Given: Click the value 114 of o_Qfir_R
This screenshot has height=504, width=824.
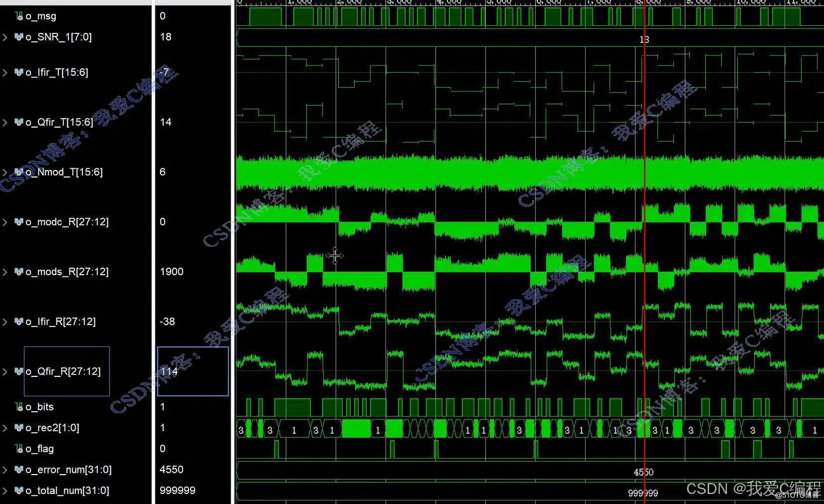Looking at the screenshot, I should pyautogui.click(x=168, y=372).
